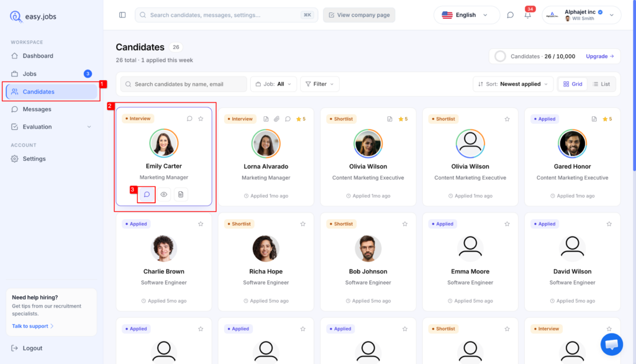The image size is (636, 364).
Task: Message Emily Carter via chat action icon
Action: [147, 194]
